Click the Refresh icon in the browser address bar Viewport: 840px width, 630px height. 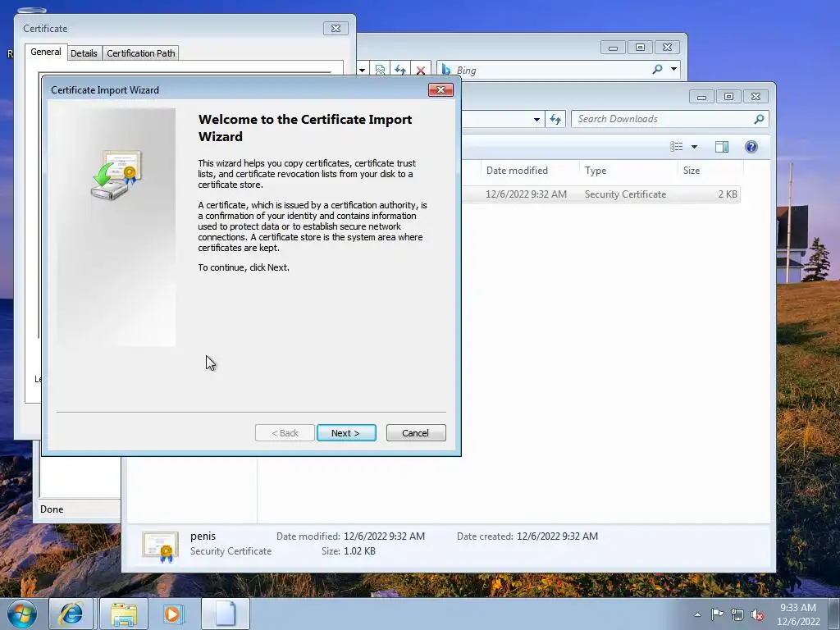pyautogui.click(x=400, y=71)
